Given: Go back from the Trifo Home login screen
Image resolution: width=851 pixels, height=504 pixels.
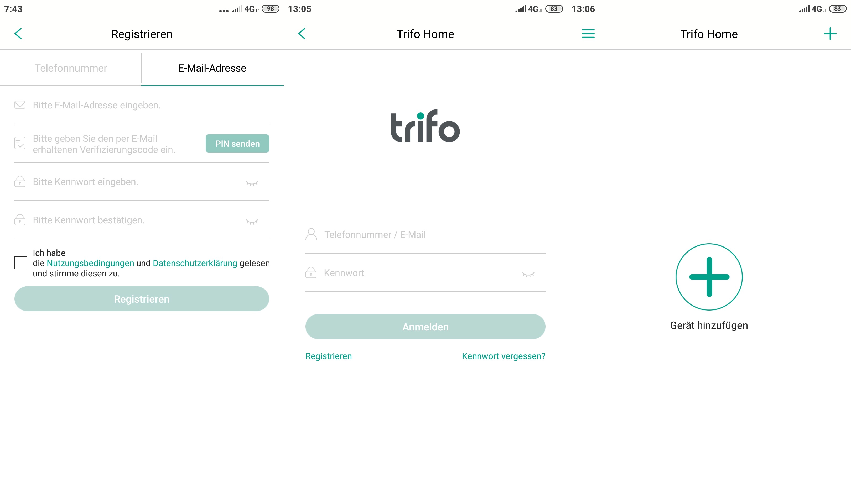Looking at the screenshot, I should click(302, 34).
